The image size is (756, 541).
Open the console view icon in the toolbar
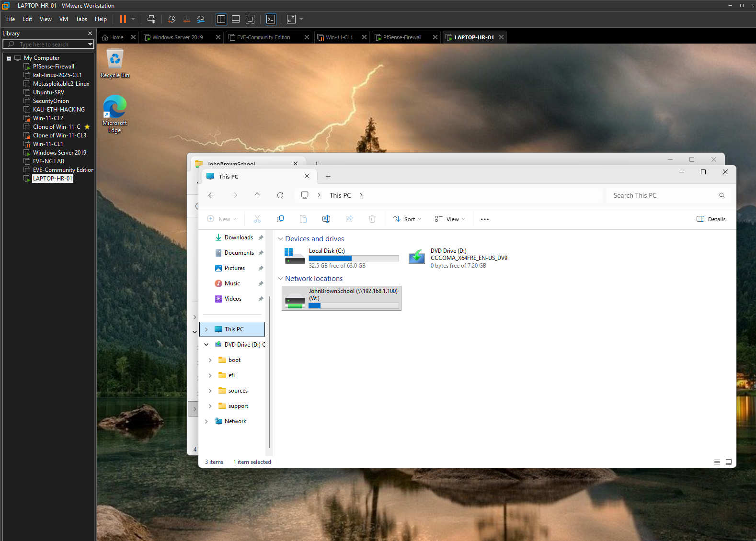coord(271,19)
